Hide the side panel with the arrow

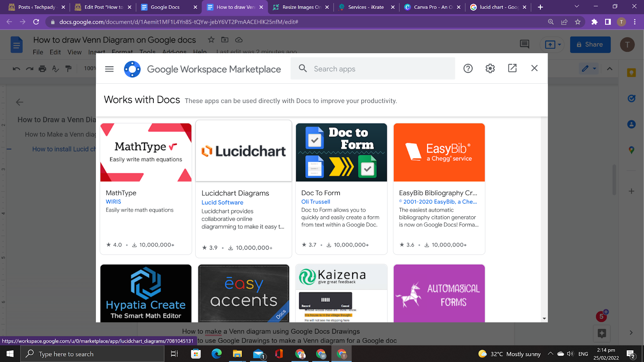coord(631,333)
